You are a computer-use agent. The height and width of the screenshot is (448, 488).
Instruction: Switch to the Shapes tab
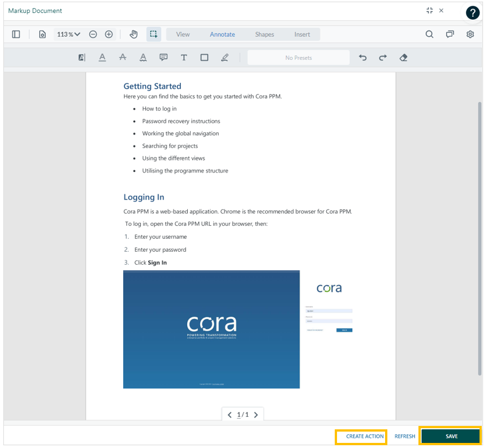click(x=265, y=35)
